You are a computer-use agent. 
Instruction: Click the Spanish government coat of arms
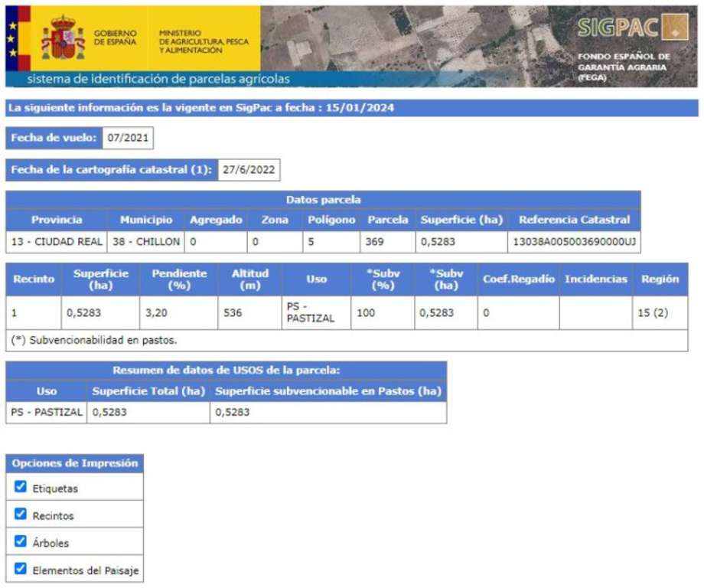(x=63, y=38)
